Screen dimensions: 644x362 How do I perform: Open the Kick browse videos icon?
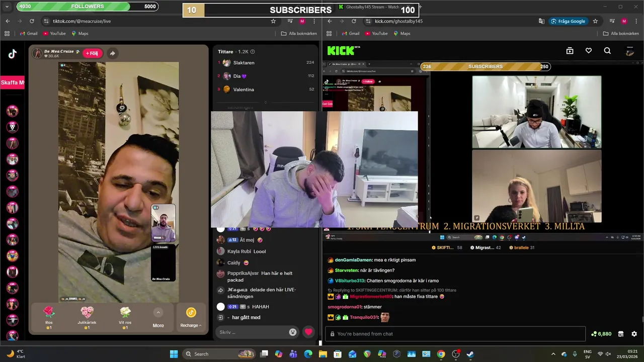tap(570, 51)
